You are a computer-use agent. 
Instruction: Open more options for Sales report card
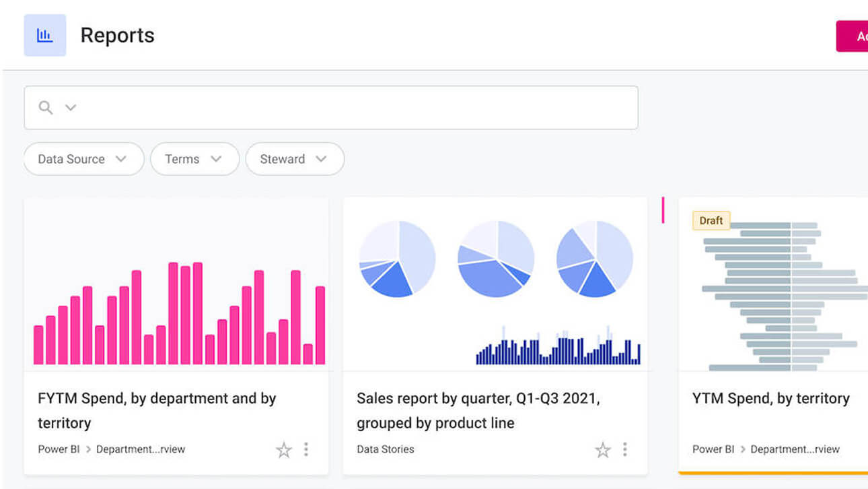point(625,449)
